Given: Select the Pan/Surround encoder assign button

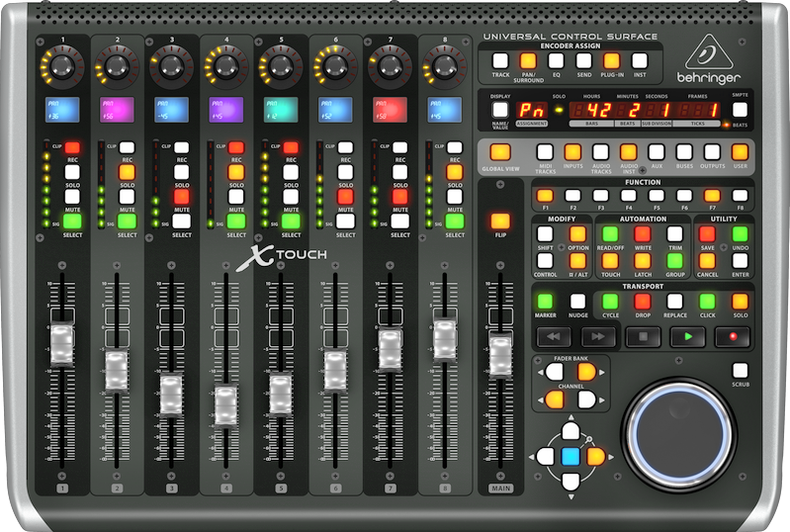Looking at the screenshot, I should [x=528, y=61].
